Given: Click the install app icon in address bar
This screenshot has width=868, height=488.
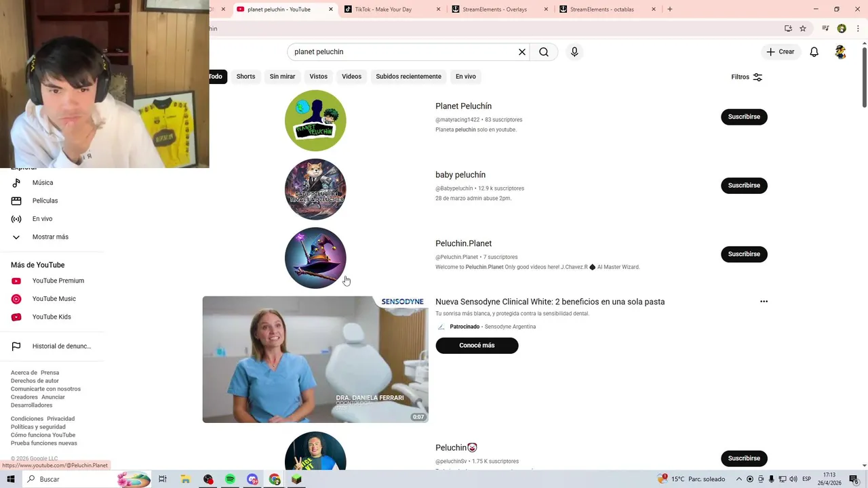Looking at the screenshot, I should tap(788, 28).
